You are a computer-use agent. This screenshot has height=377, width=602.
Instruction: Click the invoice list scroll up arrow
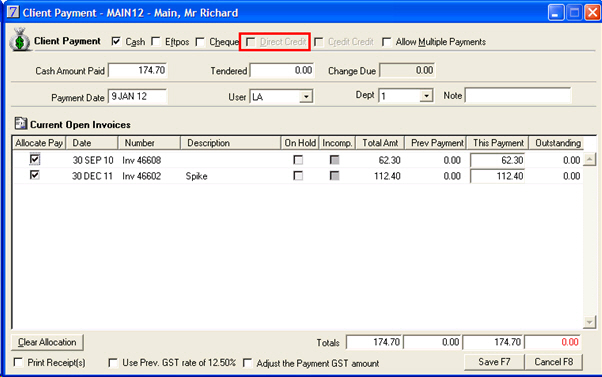click(x=589, y=159)
